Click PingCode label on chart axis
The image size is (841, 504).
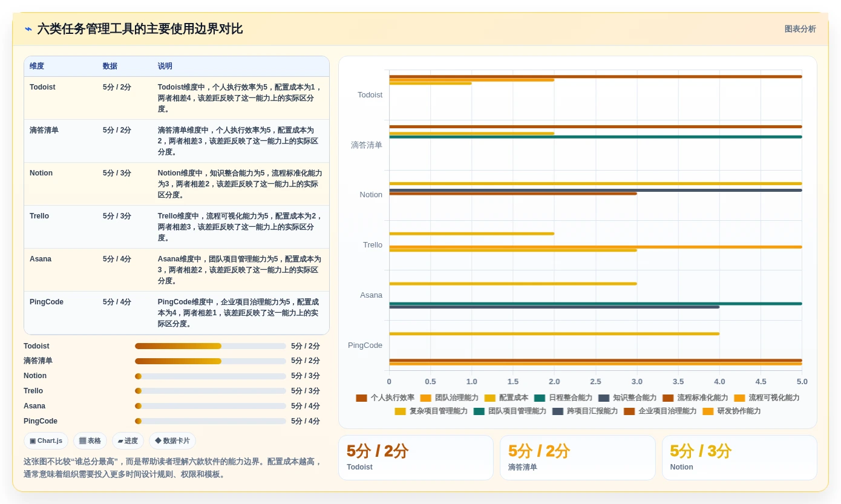point(365,345)
